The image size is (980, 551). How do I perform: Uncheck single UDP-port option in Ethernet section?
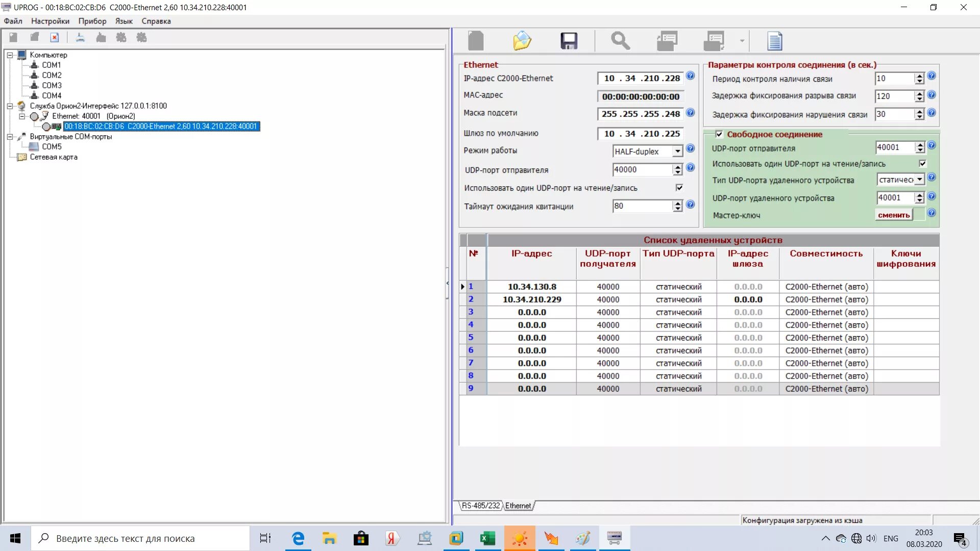[679, 188]
